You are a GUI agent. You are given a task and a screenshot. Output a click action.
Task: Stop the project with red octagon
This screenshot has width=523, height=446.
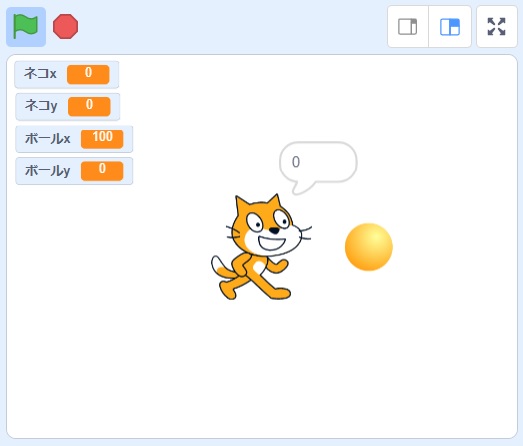click(65, 27)
